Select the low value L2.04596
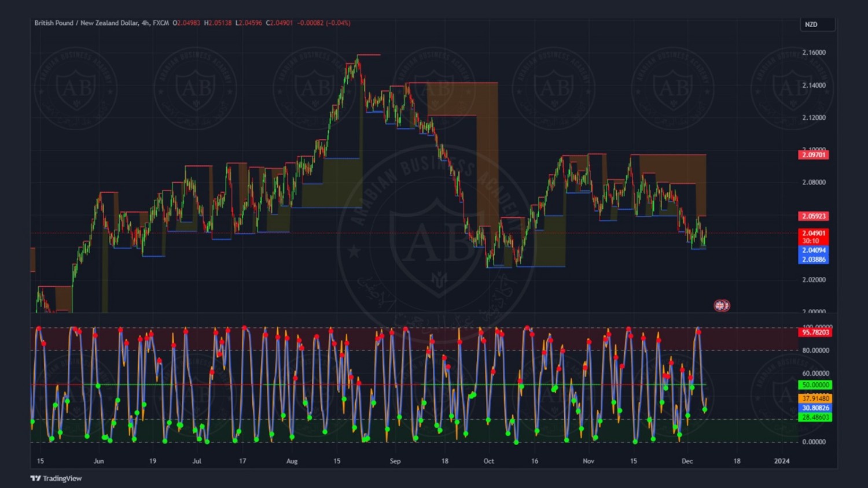 point(248,23)
